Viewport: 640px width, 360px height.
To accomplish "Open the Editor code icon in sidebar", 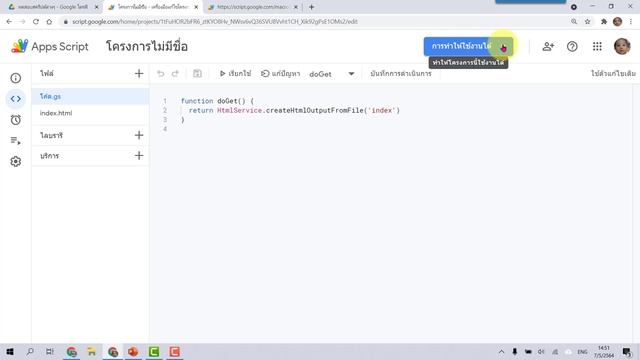I will [x=16, y=99].
